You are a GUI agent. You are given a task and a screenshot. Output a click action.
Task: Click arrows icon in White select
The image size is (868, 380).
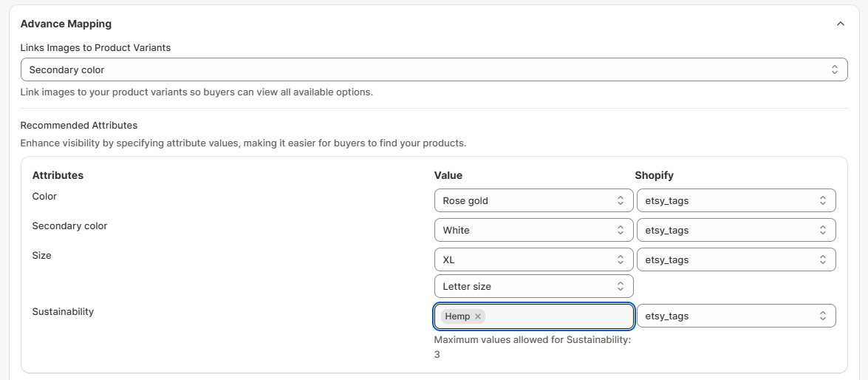coord(621,230)
